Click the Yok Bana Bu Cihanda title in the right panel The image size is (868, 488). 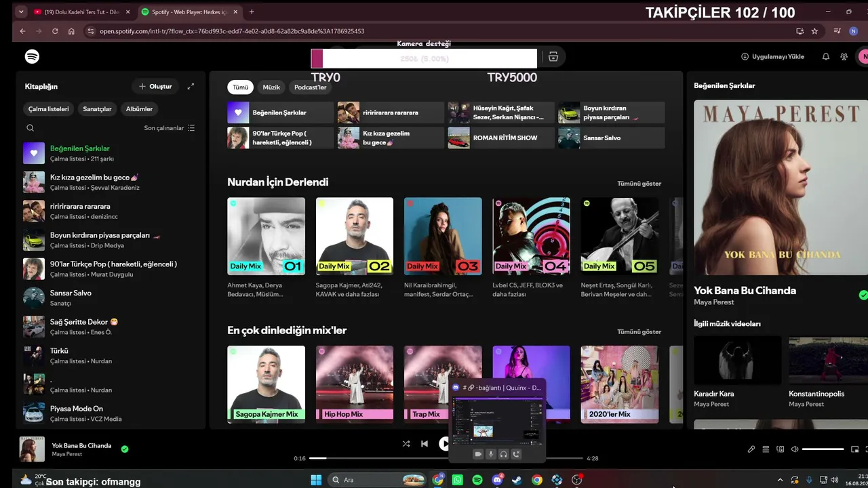pyautogui.click(x=745, y=291)
